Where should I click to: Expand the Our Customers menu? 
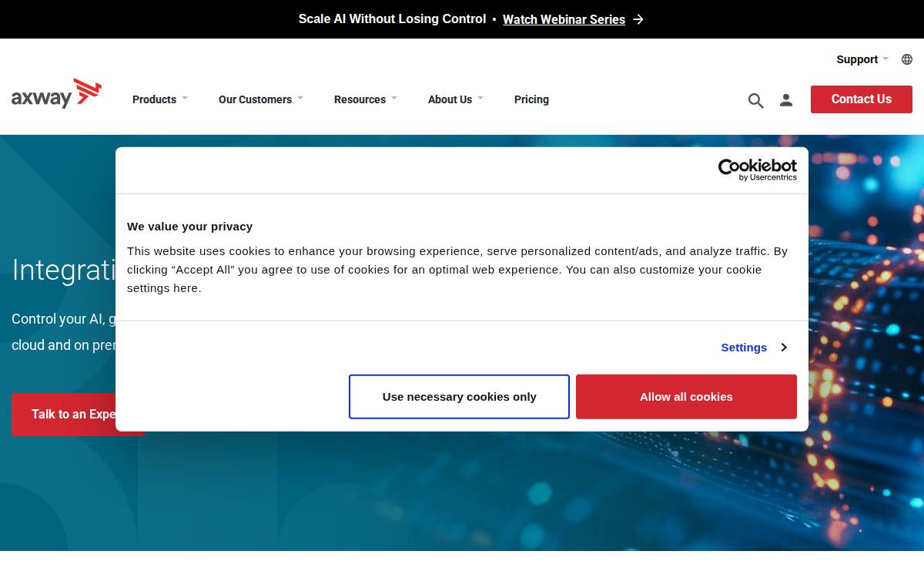pyautogui.click(x=261, y=99)
